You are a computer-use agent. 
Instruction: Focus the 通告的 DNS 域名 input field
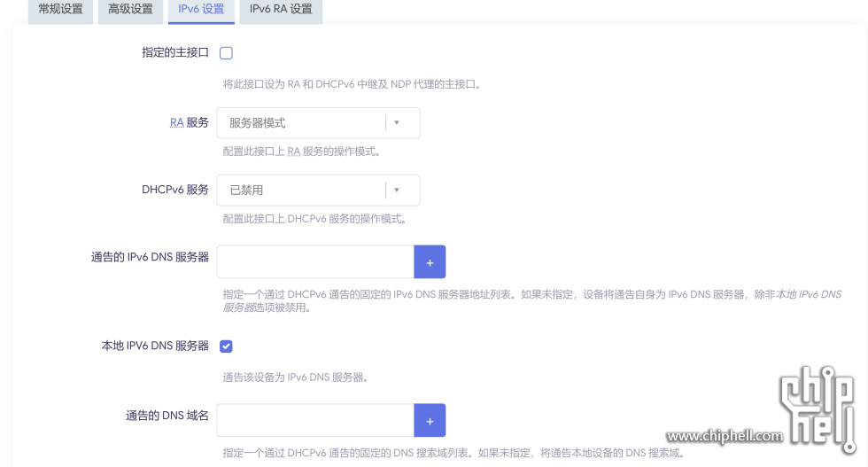(315, 420)
